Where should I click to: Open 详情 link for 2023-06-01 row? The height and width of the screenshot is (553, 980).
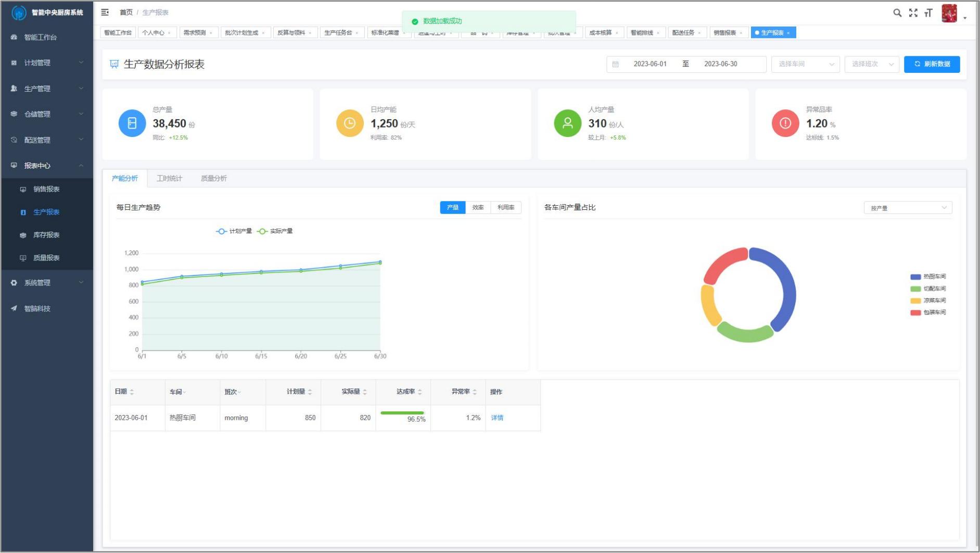pos(497,418)
